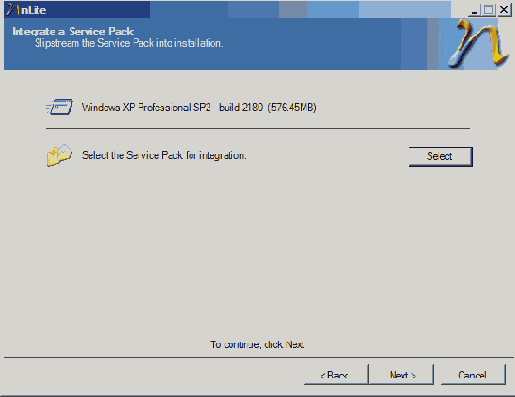Image resolution: width=515 pixels, height=397 pixels.
Task: Click the golden nLite logo in banner
Action: [x=479, y=43]
